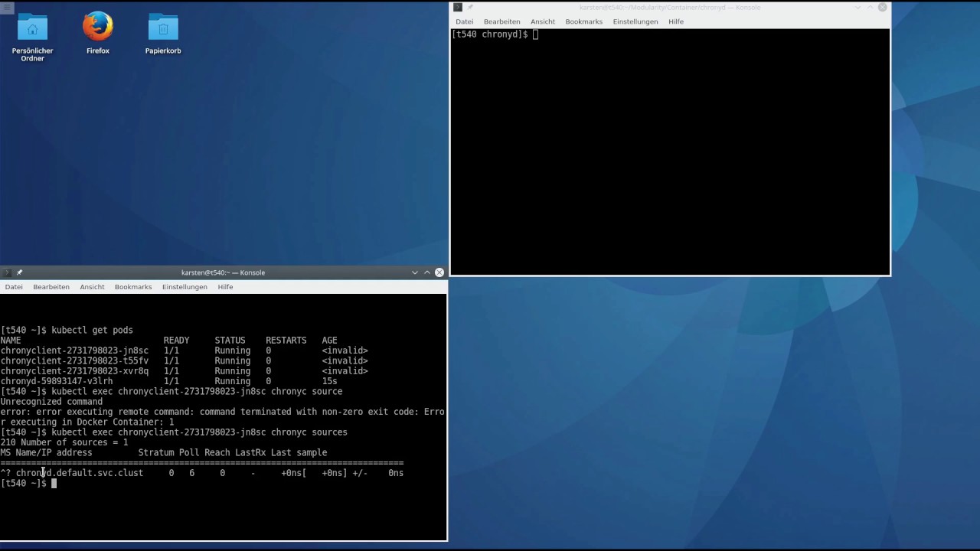
Task: Open Bearbeiten menu in front Konsole window
Action: pyautogui.click(x=51, y=287)
